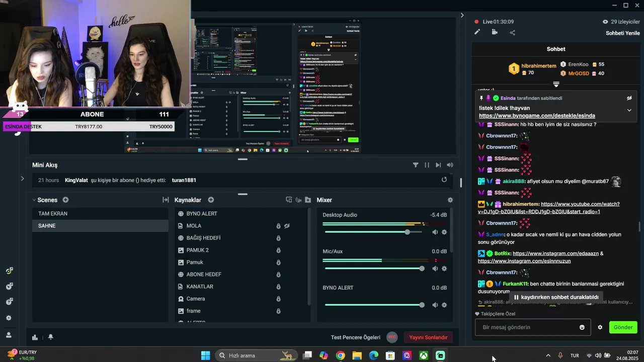
Task: Open TUR keyboard language selector
Action: 575,355
